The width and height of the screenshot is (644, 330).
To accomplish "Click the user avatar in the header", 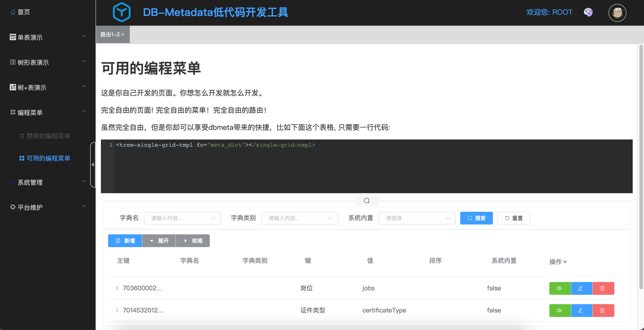I will pyautogui.click(x=617, y=13).
